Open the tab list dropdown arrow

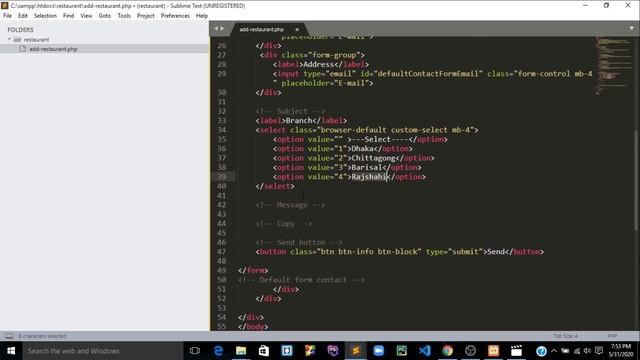631,29
